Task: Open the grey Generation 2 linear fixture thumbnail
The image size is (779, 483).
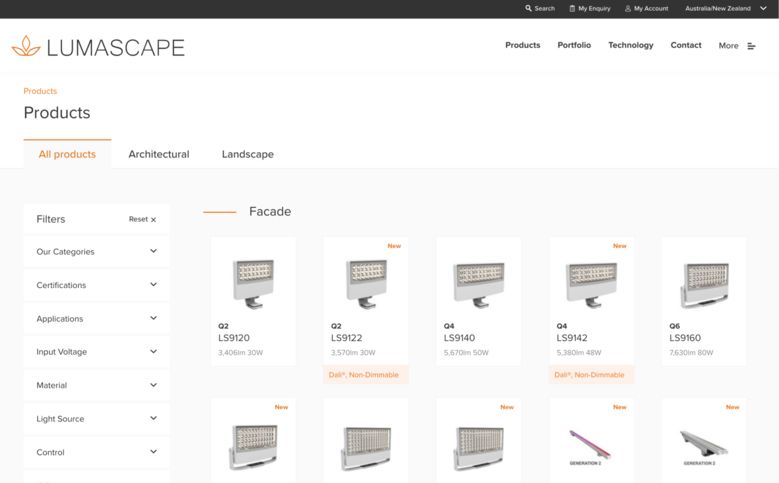Action: [x=703, y=446]
